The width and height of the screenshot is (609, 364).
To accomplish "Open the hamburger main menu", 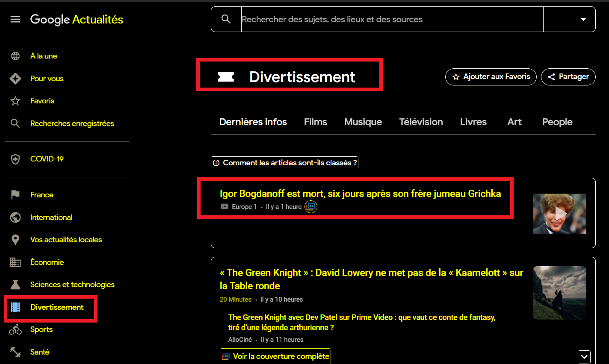I will coord(15,19).
